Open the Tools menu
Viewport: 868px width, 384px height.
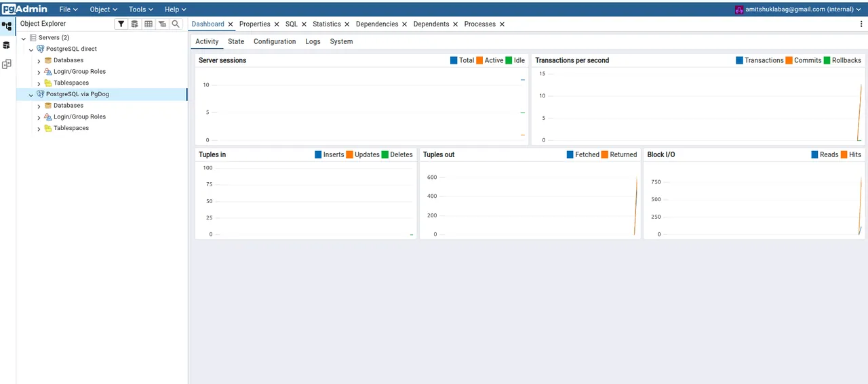pos(141,9)
